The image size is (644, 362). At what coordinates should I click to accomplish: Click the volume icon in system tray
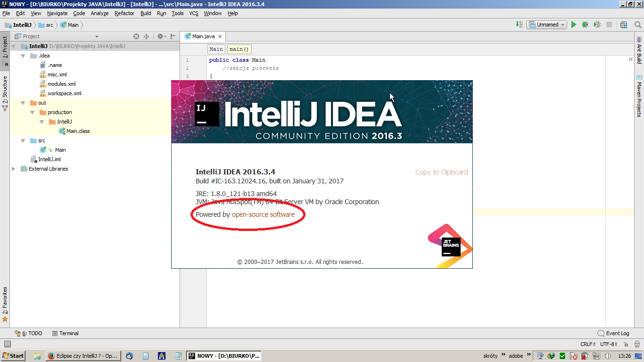pyautogui.click(x=608, y=356)
